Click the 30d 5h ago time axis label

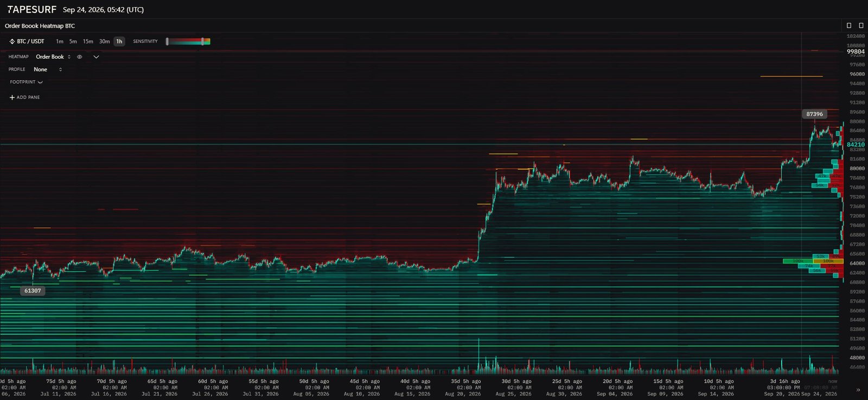(x=516, y=382)
